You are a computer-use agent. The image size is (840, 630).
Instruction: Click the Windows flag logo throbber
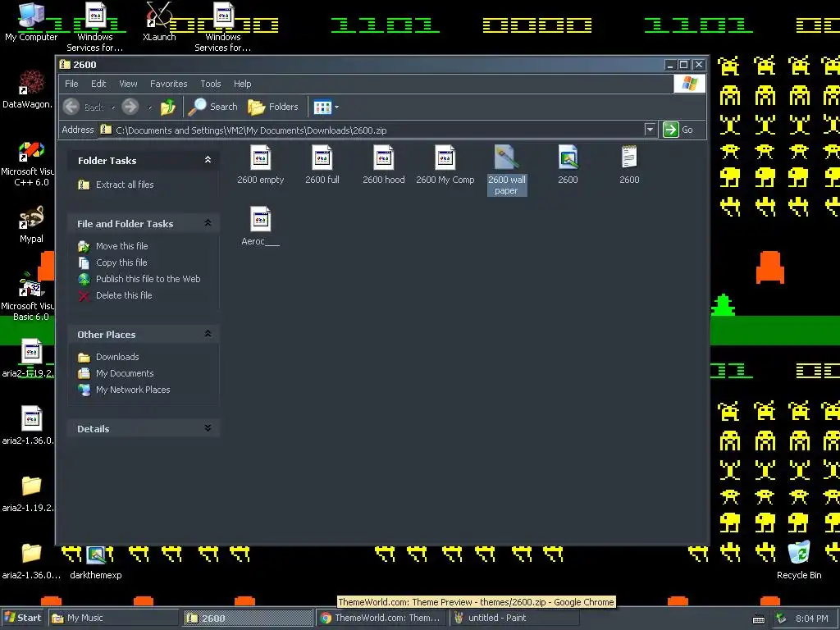(x=689, y=84)
